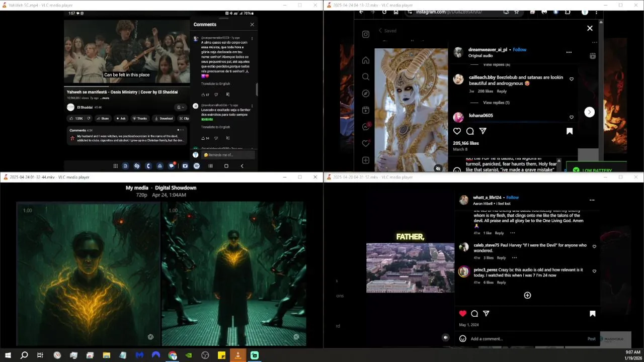Go to next post with right arrow
The height and width of the screenshot is (362, 644).
click(590, 112)
